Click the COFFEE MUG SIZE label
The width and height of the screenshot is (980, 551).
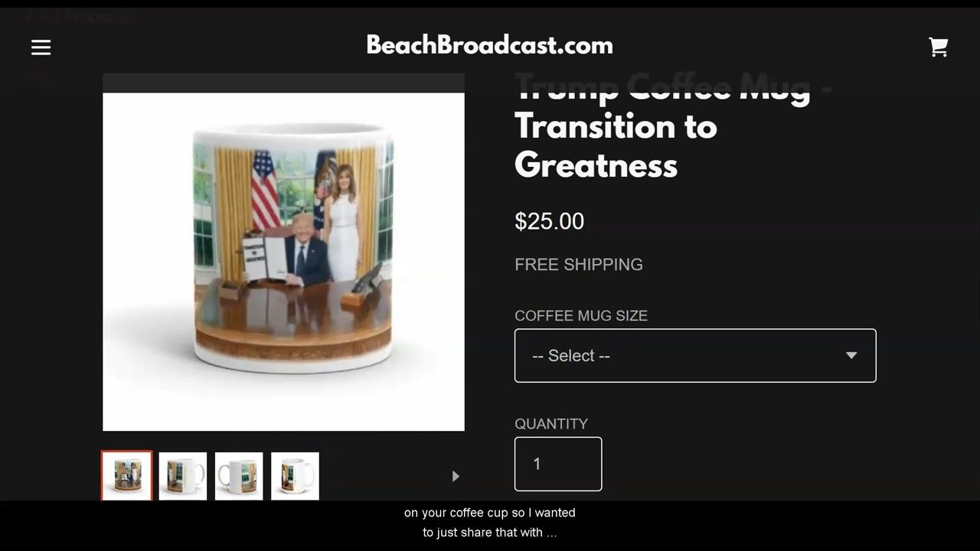tap(581, 315)
